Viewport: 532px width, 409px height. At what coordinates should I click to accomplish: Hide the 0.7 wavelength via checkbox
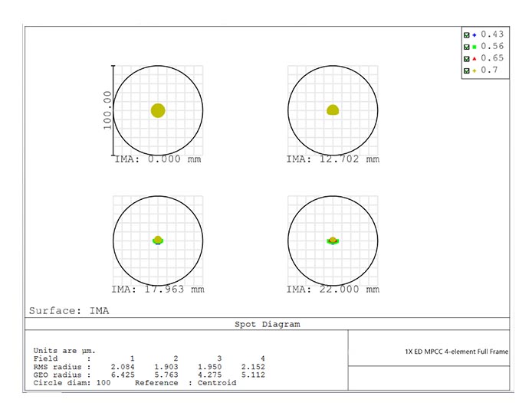(x=467, y=70)
